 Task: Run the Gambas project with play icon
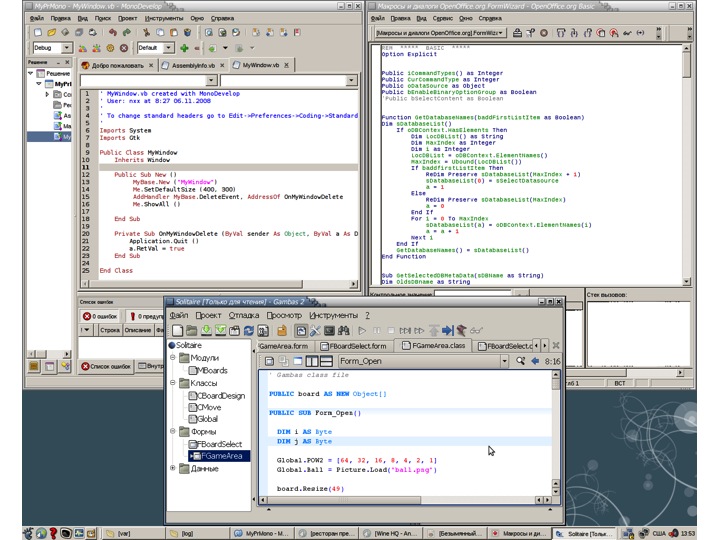tap(362, 331)
